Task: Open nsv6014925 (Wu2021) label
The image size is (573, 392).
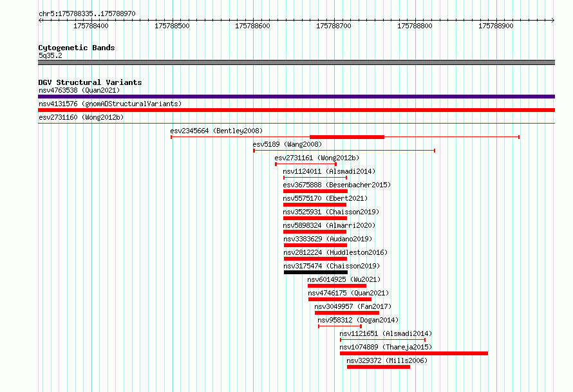Action: point(344,279)
